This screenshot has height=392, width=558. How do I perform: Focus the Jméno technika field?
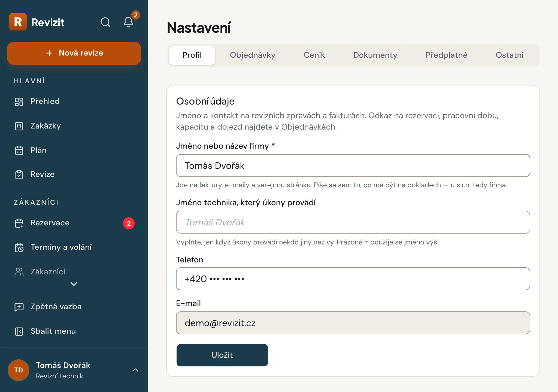click(353, 222)
